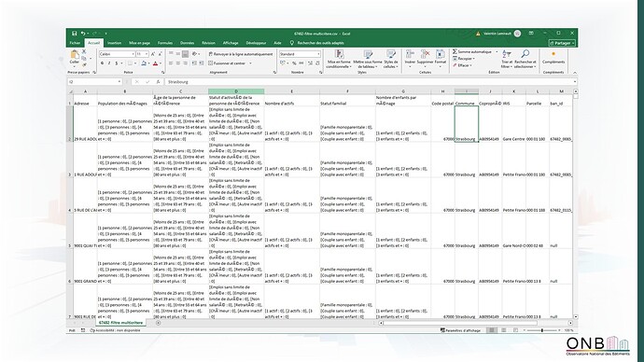Click the decrease indent icon
This screenshot has width=644, height=362.
pyautogui.click(x=195, y=63)
